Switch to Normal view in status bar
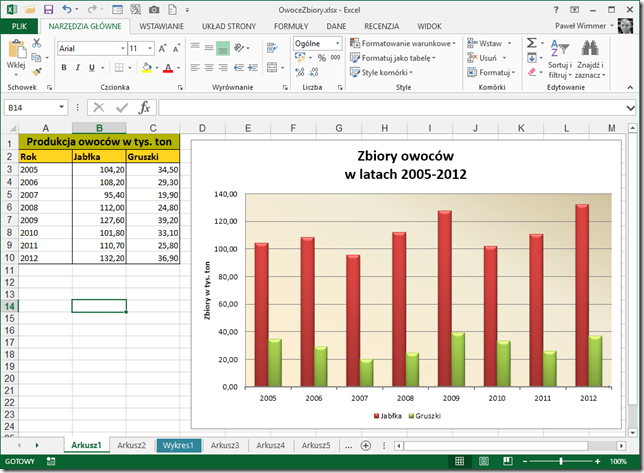This screenshot has height=473, width=644. [460, 462]
